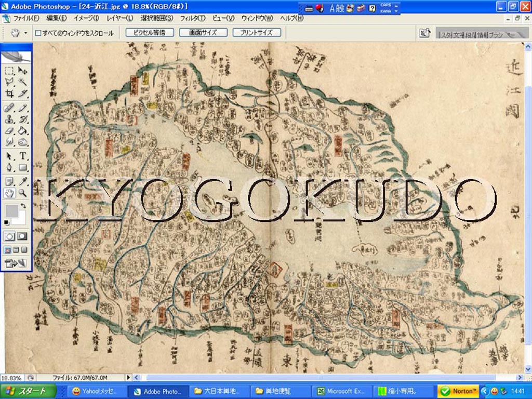532x399 pixels.
Task: Switch to Full Screen with menu bar mode
Action: (x=16, y=250)
